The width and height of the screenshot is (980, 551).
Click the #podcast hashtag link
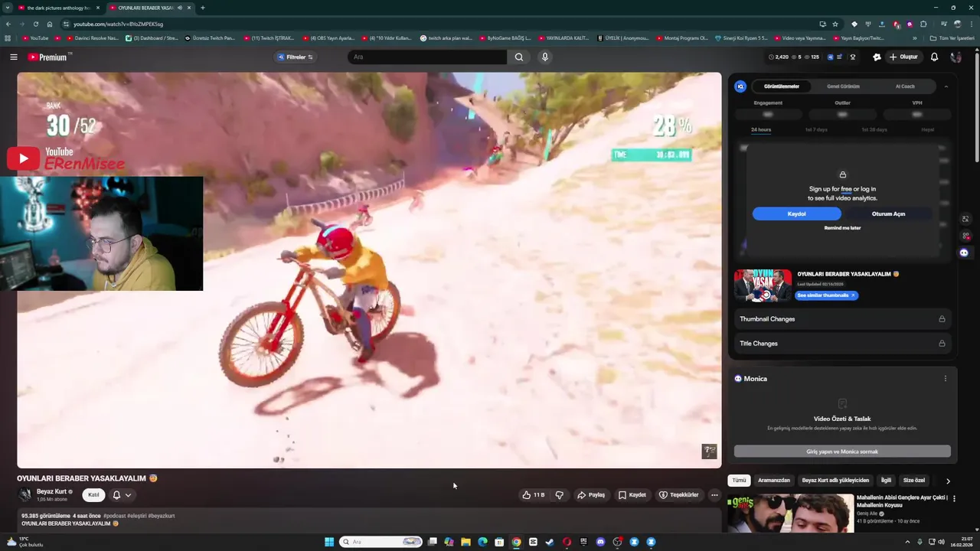coord(114,516)
